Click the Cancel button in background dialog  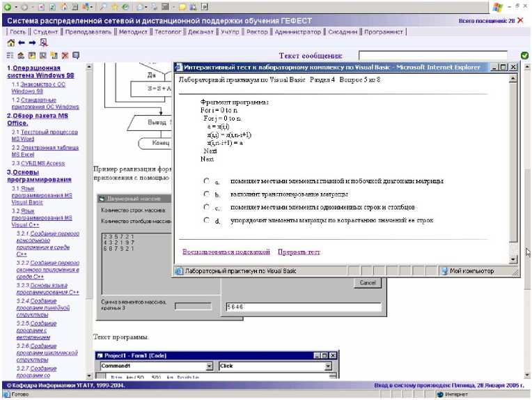coord(368,282)
